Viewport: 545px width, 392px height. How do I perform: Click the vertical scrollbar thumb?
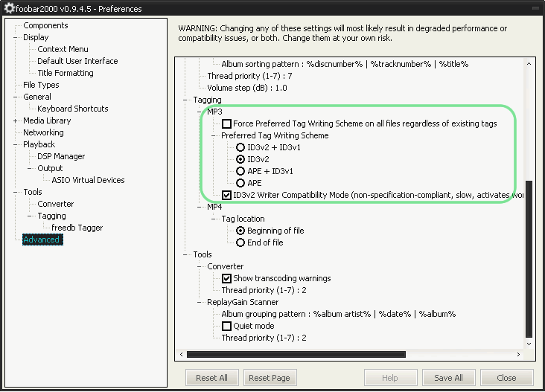click(x=529, y=259)
